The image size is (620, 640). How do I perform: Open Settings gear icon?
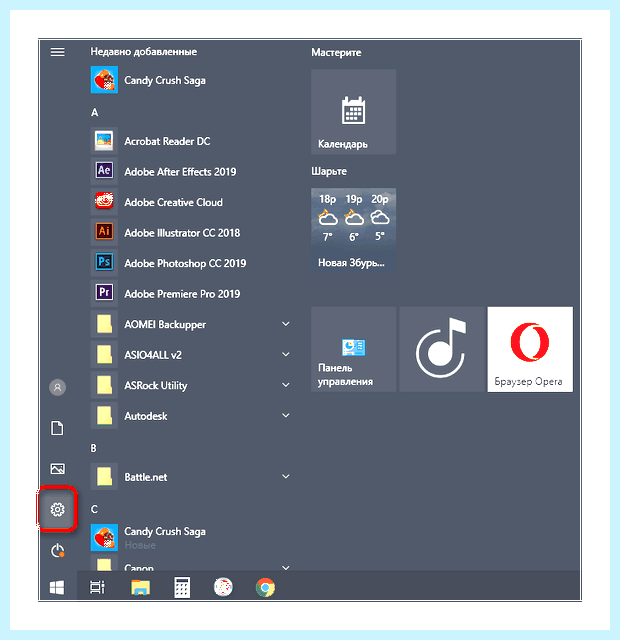[x=58, y=509]
